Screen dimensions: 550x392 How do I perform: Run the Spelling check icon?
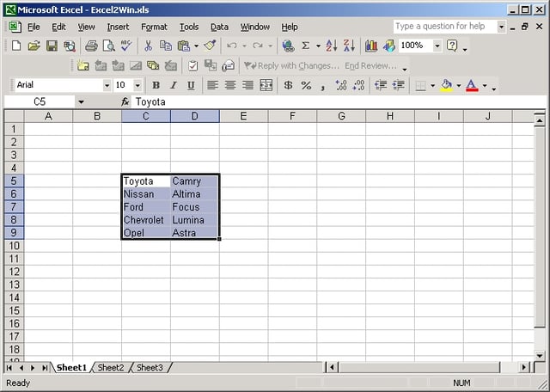126,46
